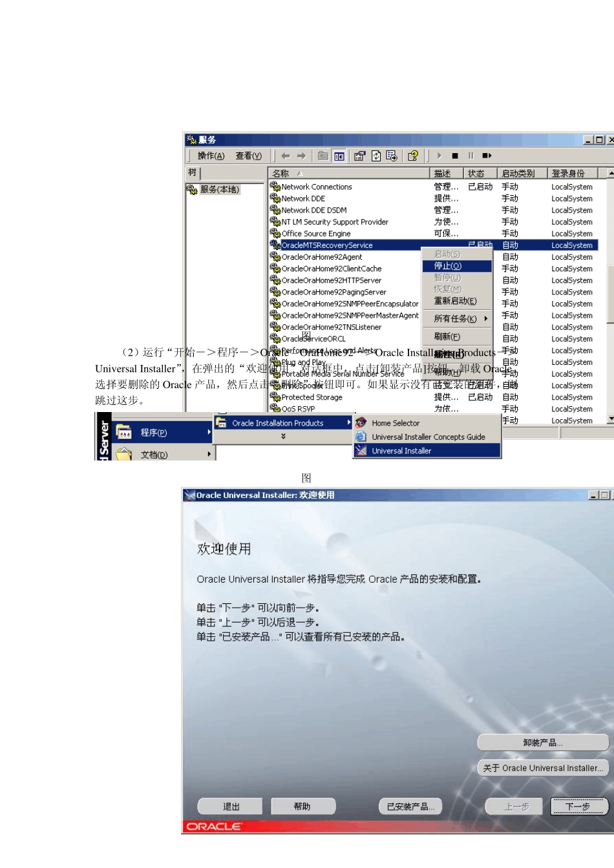This screenshot has width=614, height=868.
Task: Expand Oracle Installation Products submenu arrow
Action: tap(349, 422)
